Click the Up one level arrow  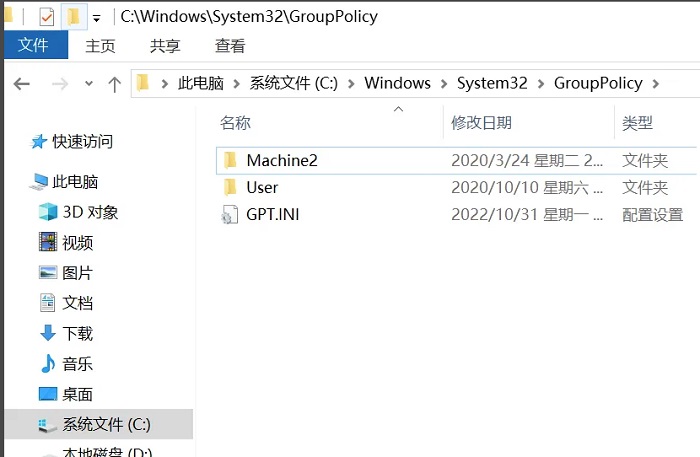coord(114,84)
